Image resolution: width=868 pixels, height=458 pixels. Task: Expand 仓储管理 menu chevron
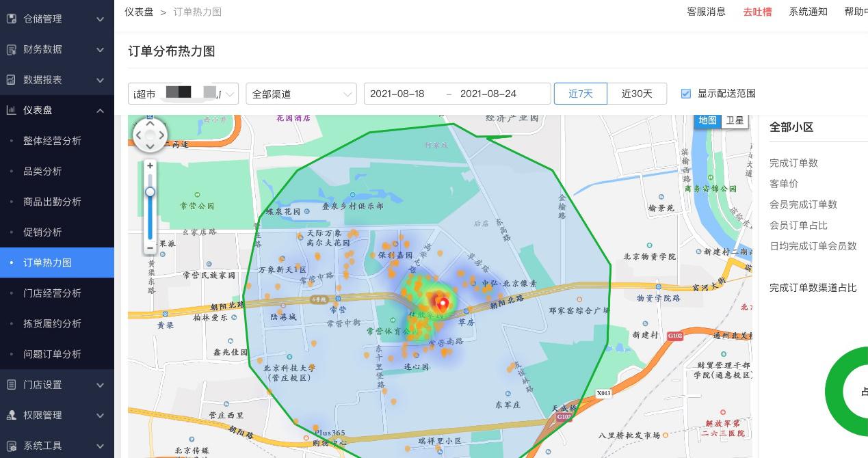click(100, 19)
